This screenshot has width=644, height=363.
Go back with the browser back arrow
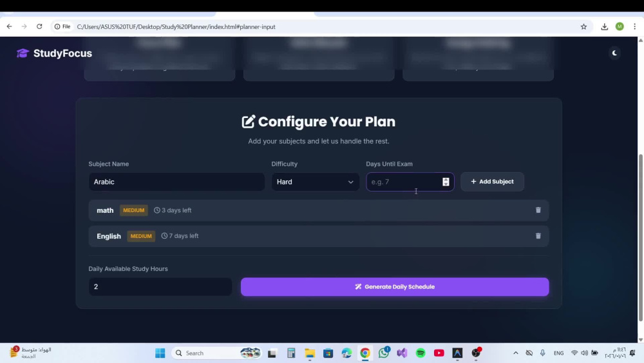coord(9,26)
